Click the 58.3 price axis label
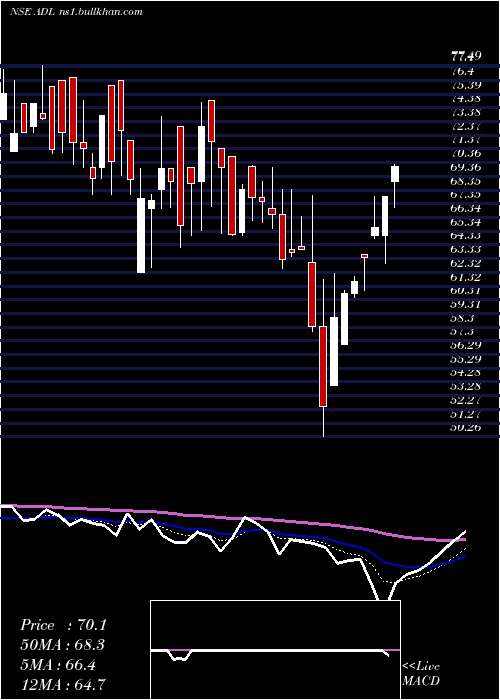500x700 pixels. pyautogui.click(x=463, y=318)
